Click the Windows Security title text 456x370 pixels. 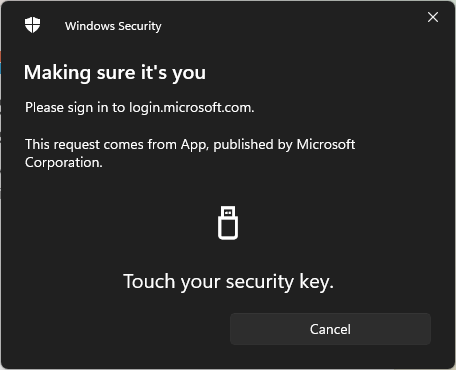tap(113, 26)
